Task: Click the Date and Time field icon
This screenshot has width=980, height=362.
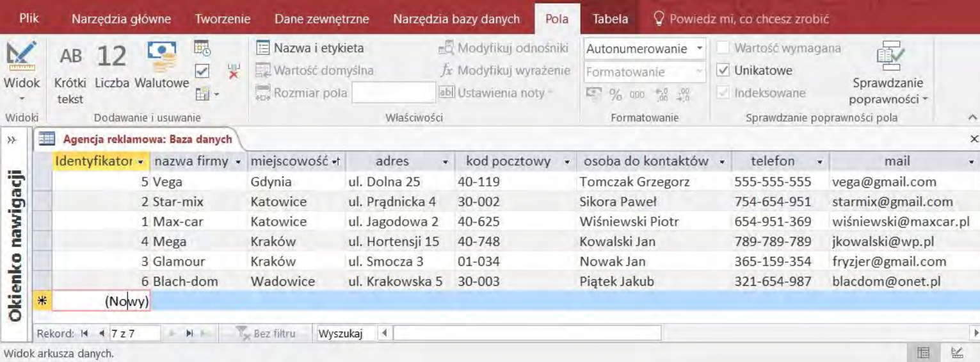Action: (x=202, y=47)
